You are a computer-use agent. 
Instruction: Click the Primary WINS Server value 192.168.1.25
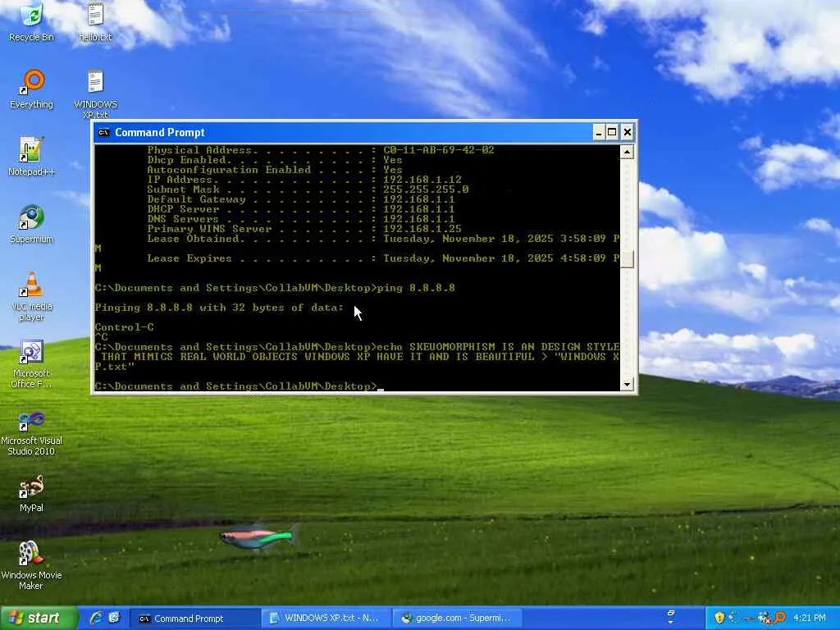(422, 229)
